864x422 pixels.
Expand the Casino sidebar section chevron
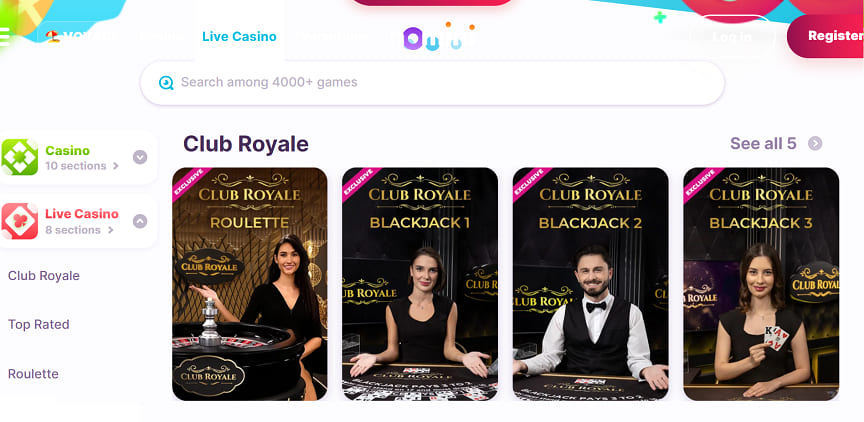140,157
